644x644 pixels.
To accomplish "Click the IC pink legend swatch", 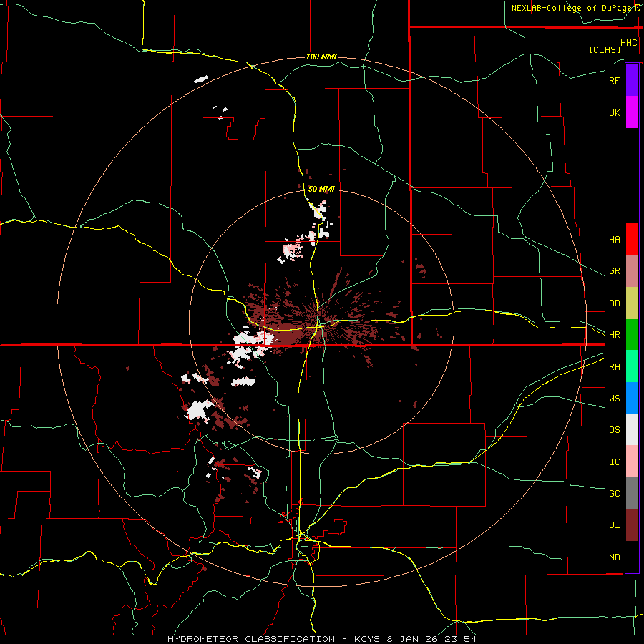I will point(632,462).
